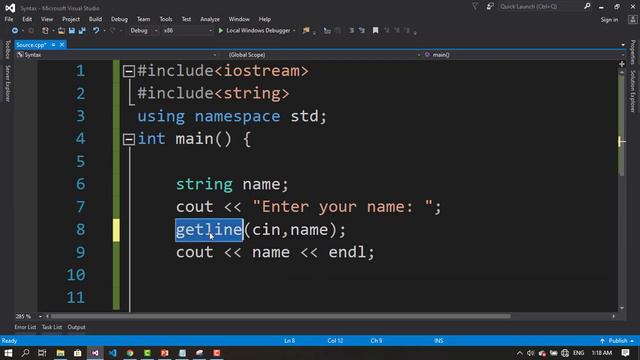Open the Edit menu
The image size is (640, 360).
click(x=27, y=19)
